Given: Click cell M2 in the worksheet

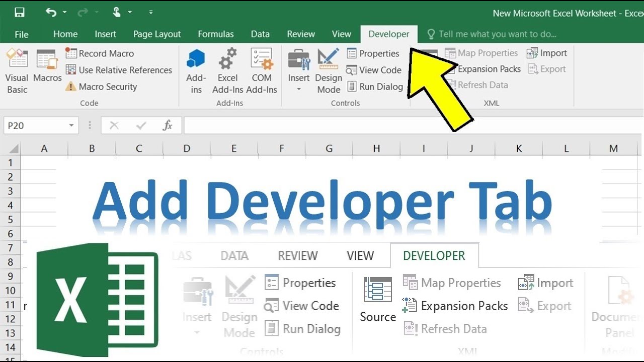Looking at the screenshot, I should [x=613, y=177].
